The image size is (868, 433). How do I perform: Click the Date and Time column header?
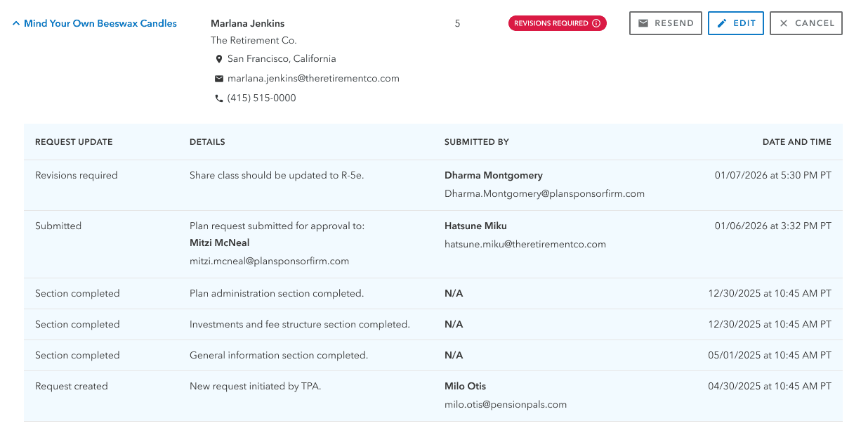[x=797, y=142]
